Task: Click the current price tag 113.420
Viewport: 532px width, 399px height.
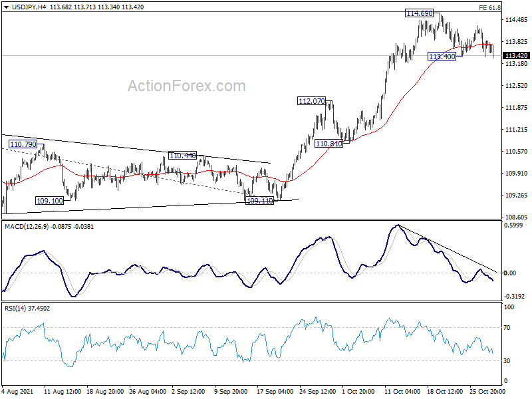Action: click(x=516, y=56)
